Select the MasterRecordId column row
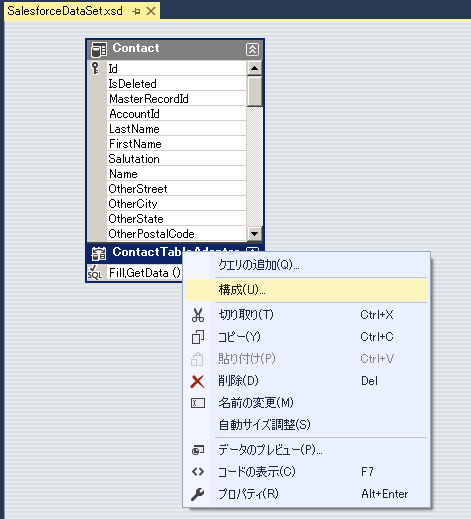 [x=176, y=99]
